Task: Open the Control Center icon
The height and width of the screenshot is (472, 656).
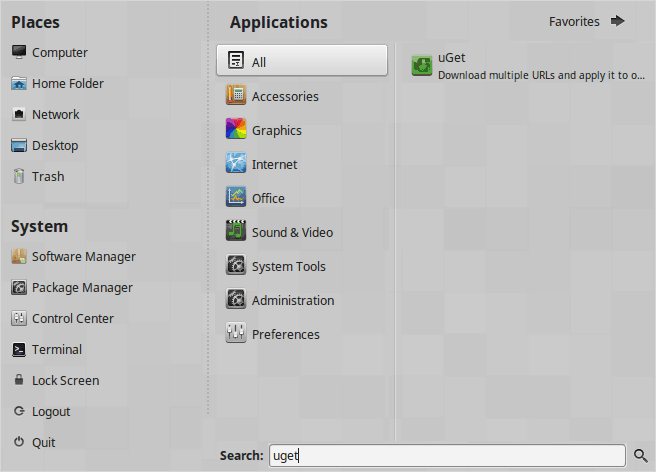Action: 19,319
